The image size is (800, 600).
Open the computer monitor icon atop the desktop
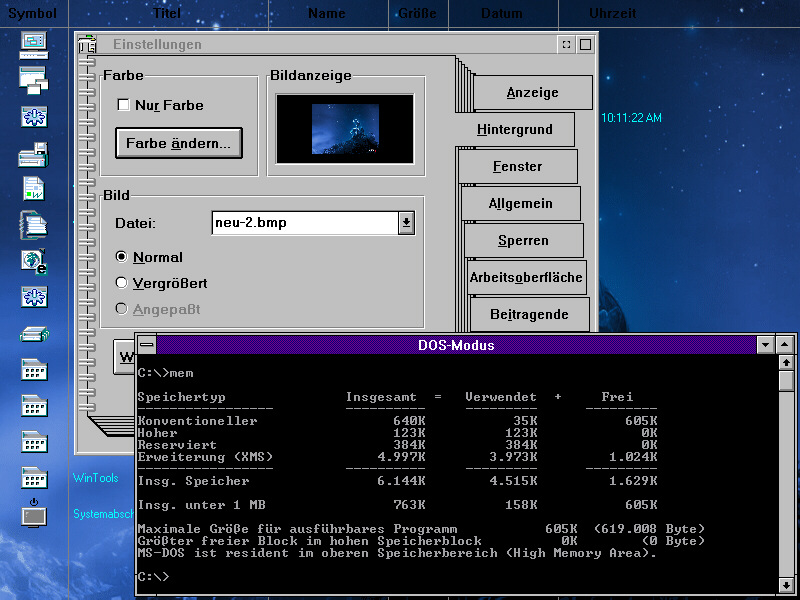pos(34,42)
